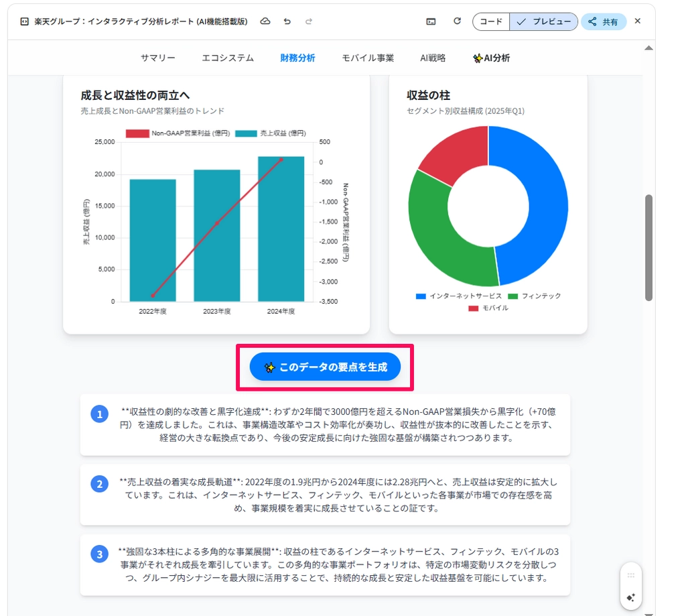
Task: Open the AI分析 tab with the sparkle
Action: 491,58
